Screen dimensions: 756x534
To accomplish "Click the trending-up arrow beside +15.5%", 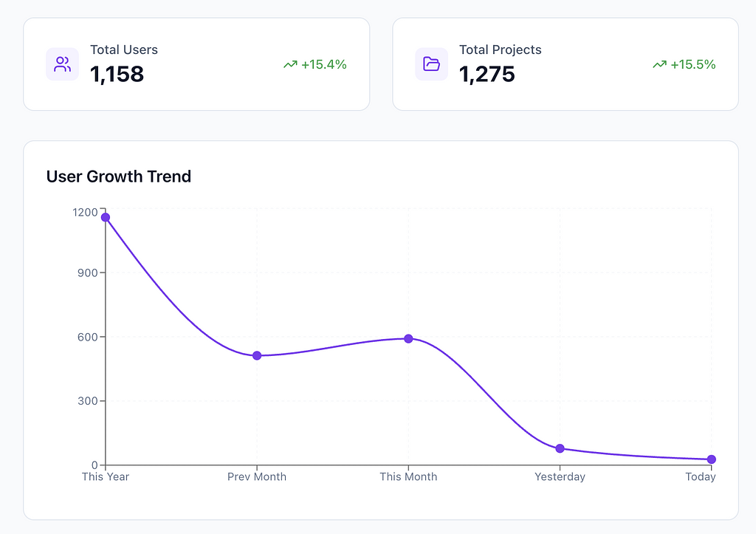I will 659,65.
